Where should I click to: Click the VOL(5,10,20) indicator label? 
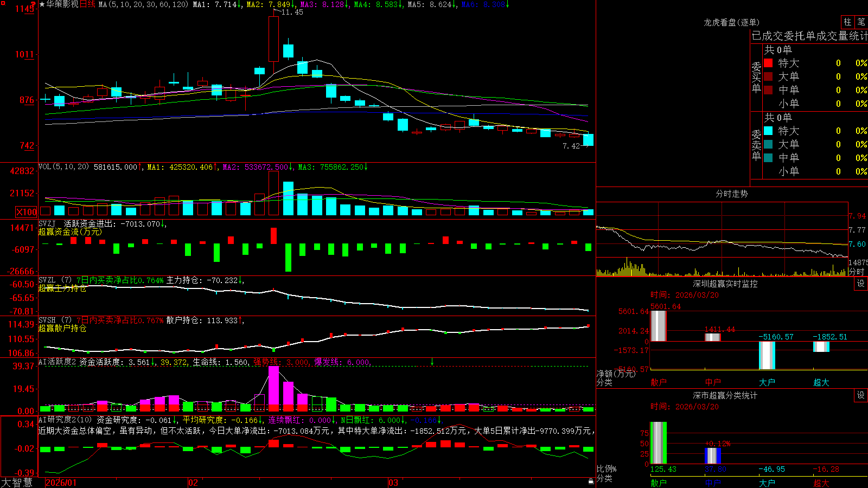63,167
